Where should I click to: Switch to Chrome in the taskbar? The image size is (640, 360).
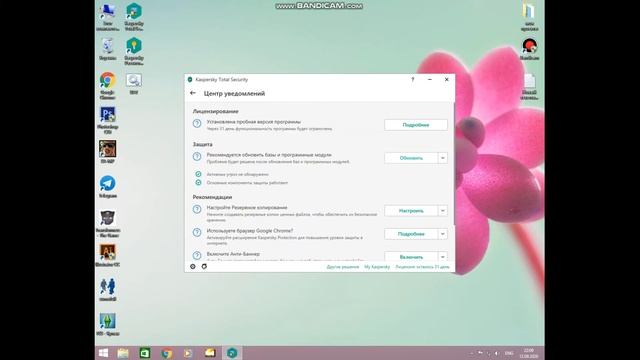pos(167,353)
